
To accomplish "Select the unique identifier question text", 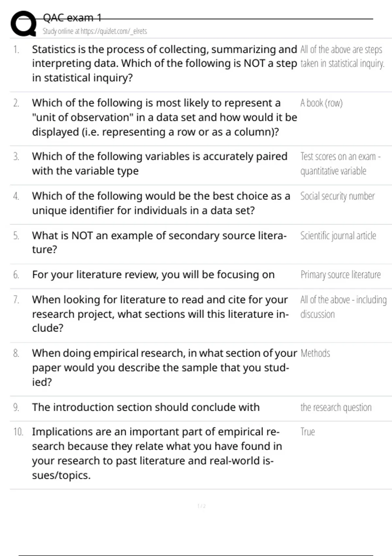I will pos(161,203).
